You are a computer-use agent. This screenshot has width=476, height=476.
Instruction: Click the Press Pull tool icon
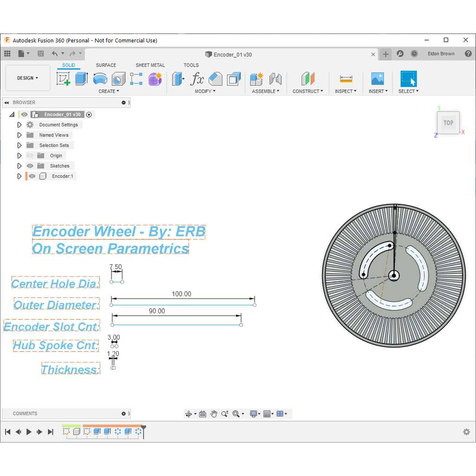click(178, 79)
